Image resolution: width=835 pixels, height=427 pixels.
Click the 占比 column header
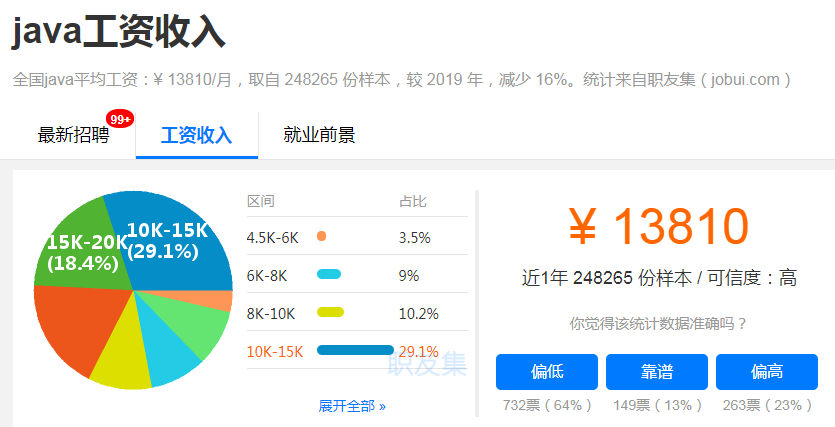click(x=413, y=201)
